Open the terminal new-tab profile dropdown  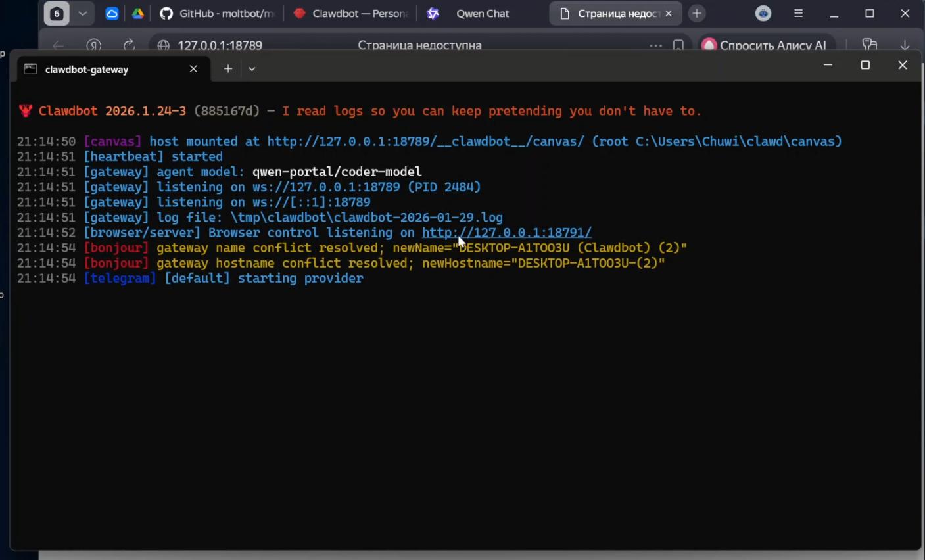tap(252, 69)
